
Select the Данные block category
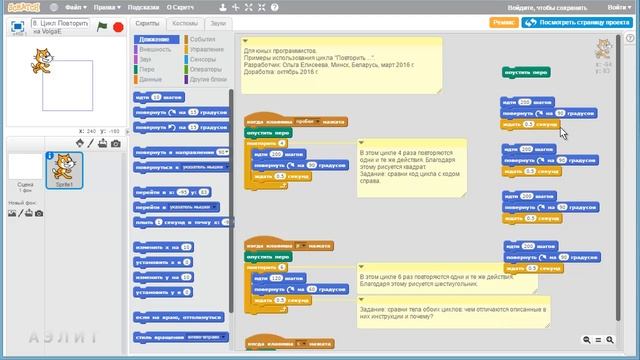click(x=156, y=79)
